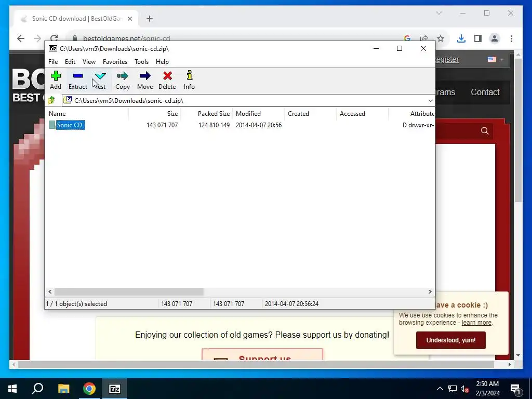
Task: Open the File menu in 7-Zip
Action: pos(53,62)
